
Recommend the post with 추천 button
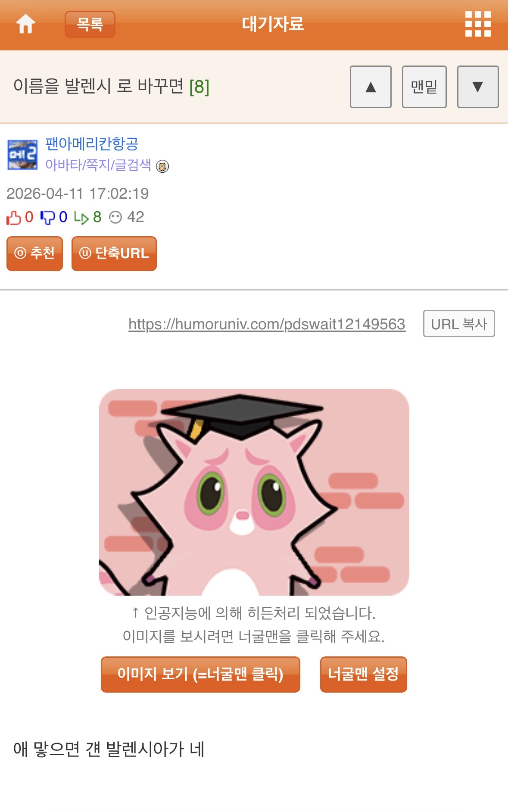pyautogui.click(x=34, y=253)
